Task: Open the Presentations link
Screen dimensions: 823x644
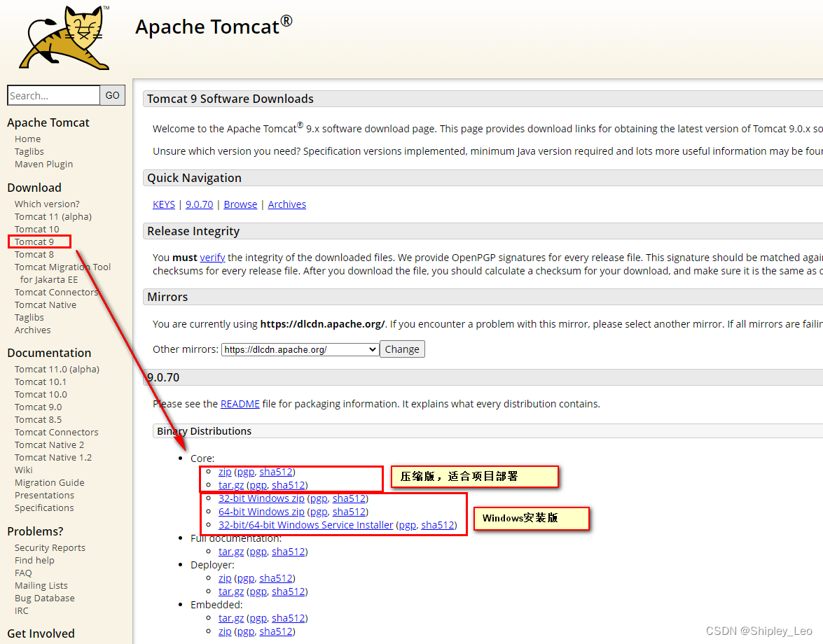Action: point(45,495)
